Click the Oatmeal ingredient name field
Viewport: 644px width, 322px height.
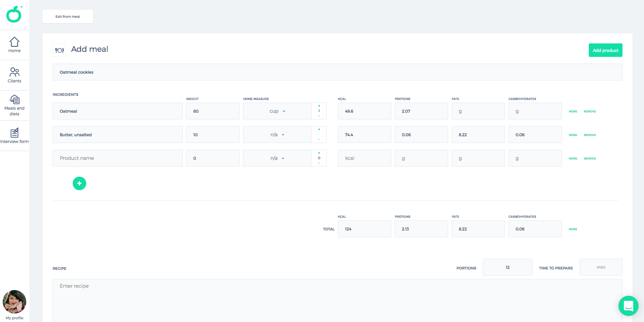click(x=117, y=111)
